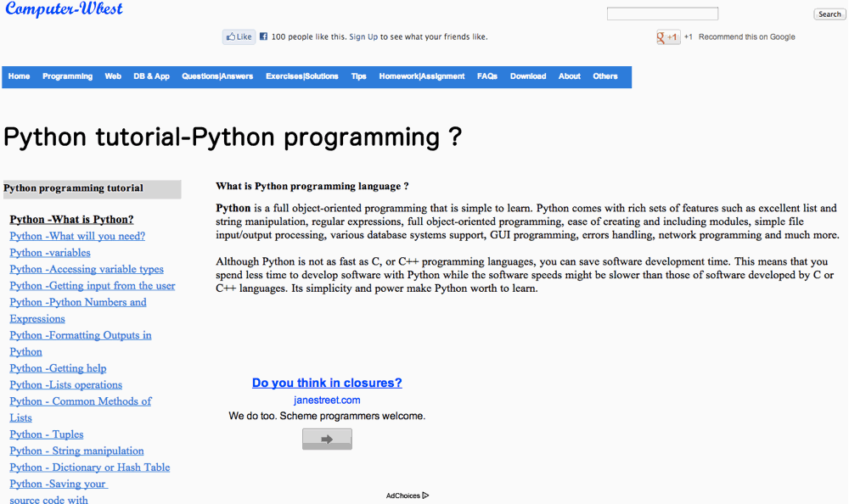Viewport: 849px width, 504px height.
Task: Click the 'Python programming tutorial' sidebar heading
Action: [x=92, y=189]
